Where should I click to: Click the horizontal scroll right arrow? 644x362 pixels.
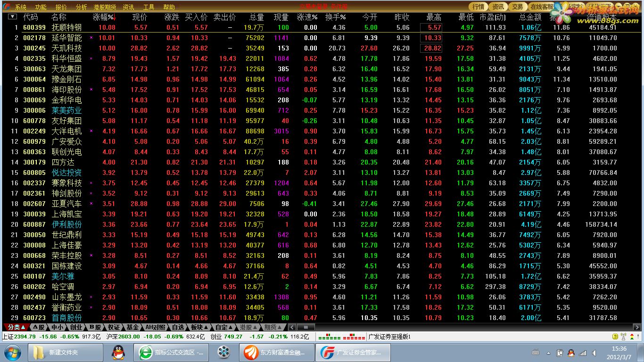(x=638, y=327)
